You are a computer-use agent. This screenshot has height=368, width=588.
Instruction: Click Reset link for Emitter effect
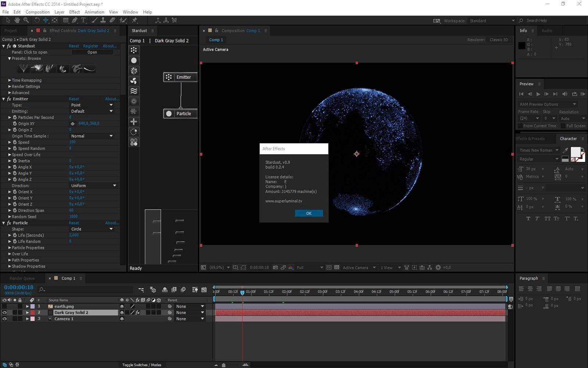(x=74, y=99)
